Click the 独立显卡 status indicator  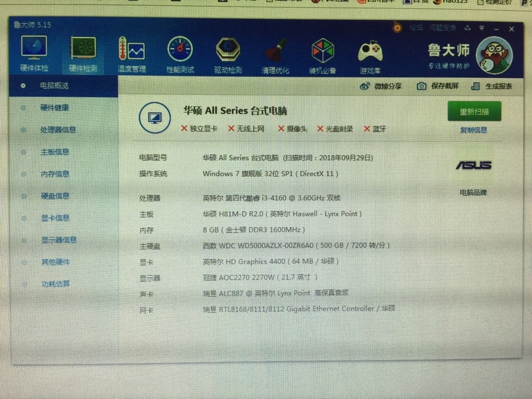[200, 128]
